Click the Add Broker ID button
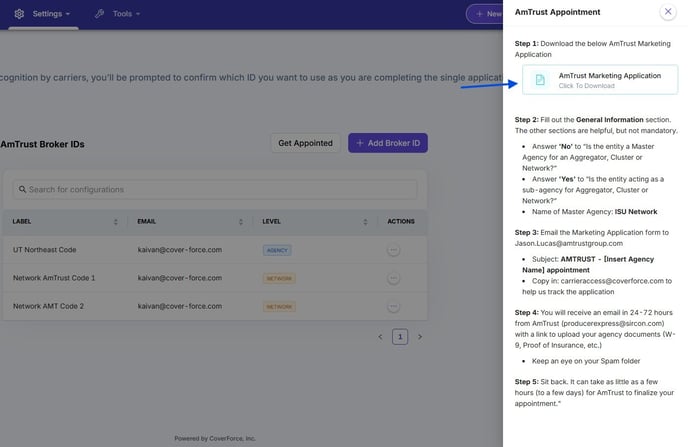 coord(388,143)
